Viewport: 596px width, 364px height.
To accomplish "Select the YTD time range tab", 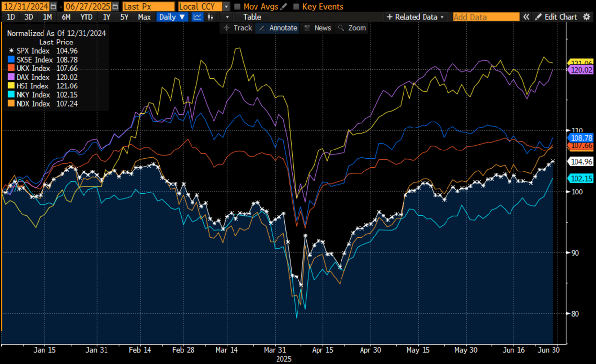I will coord(86,17).
